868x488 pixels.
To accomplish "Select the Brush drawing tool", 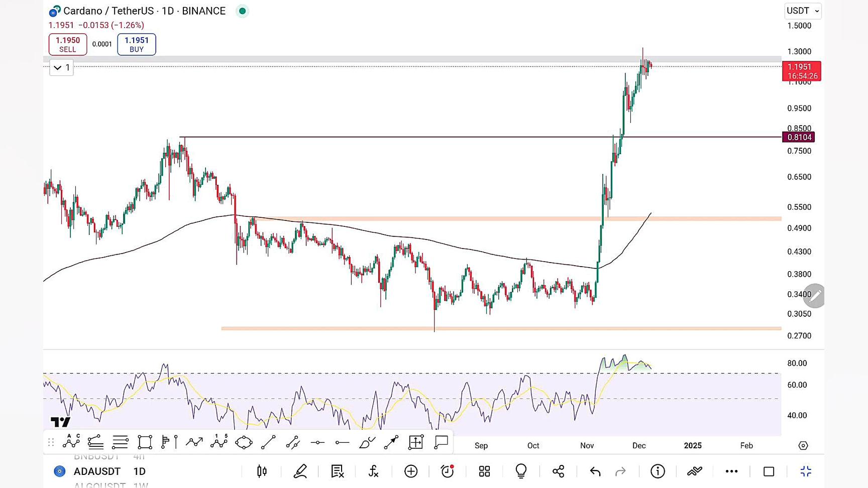I will tap(367, 442).
